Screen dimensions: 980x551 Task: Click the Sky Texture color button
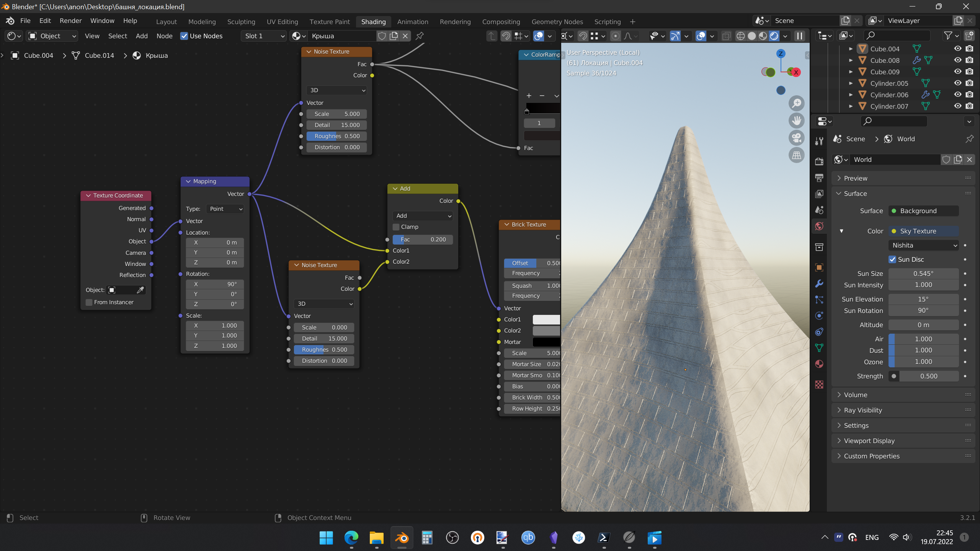923,231
